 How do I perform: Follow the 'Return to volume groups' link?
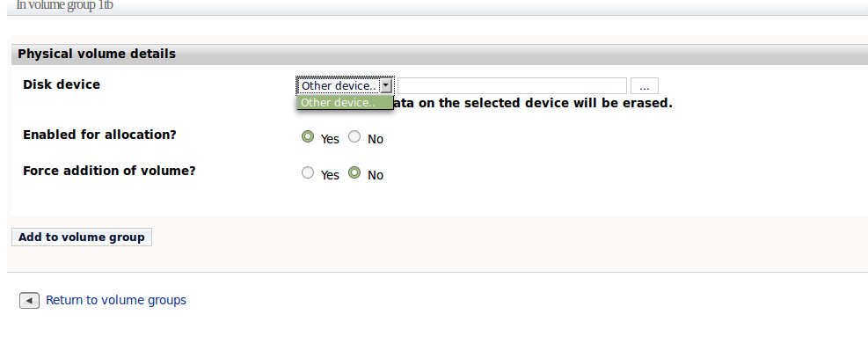116,300
